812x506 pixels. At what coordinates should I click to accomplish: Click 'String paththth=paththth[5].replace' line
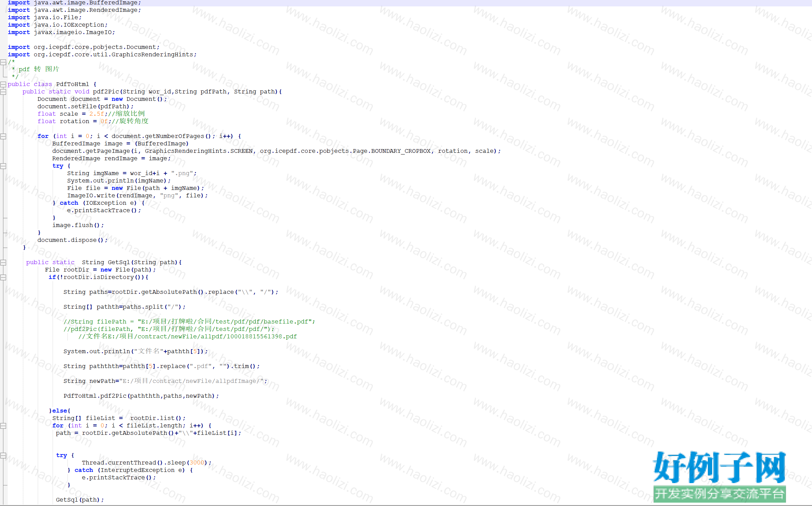click(162, 366)
